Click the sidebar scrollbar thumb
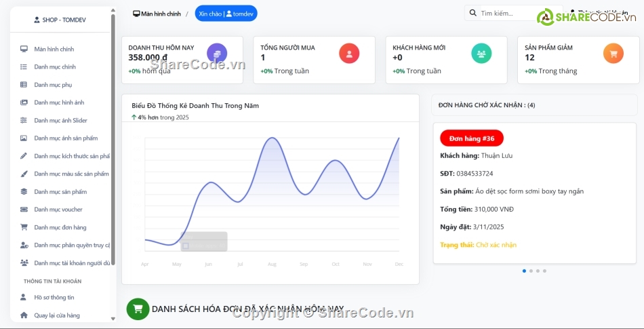 (113, 140)
